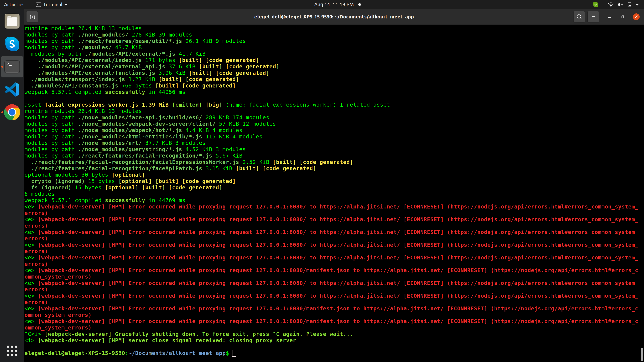The image size is (644, 362).
Task: Click at the terminal command prompt
Action: tap(234, 353)
